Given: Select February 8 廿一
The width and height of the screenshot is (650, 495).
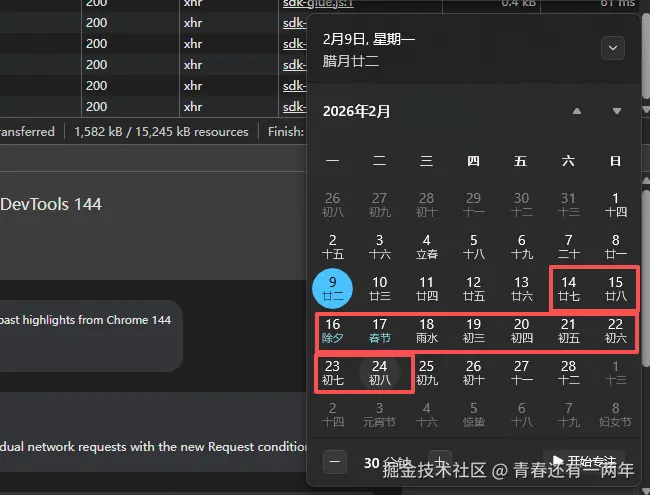Looking at the screenshot, I should click(616, 246).
